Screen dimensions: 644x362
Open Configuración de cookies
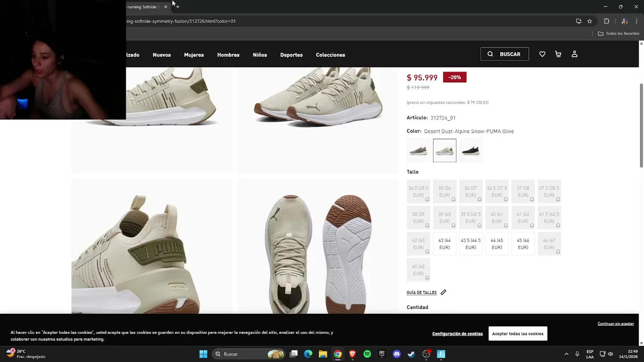coord(457,334)
